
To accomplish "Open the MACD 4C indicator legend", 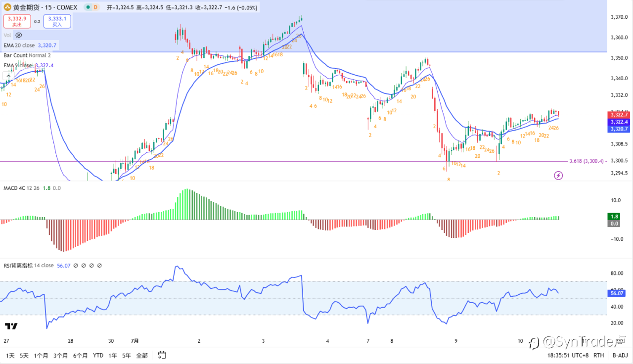I will coord(32,188).
